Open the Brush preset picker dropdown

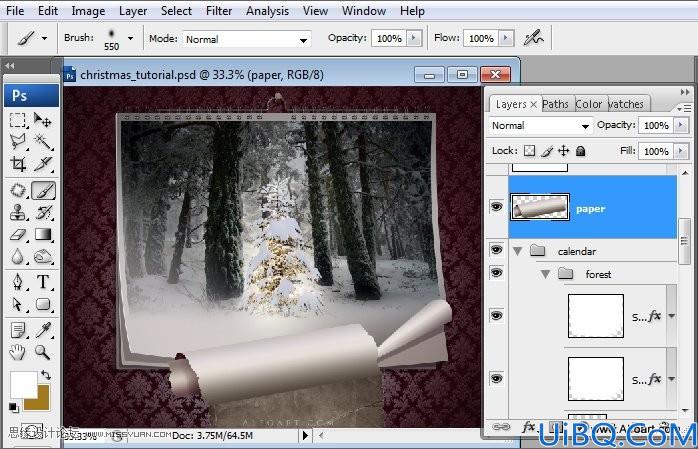(x=130, y=38)
